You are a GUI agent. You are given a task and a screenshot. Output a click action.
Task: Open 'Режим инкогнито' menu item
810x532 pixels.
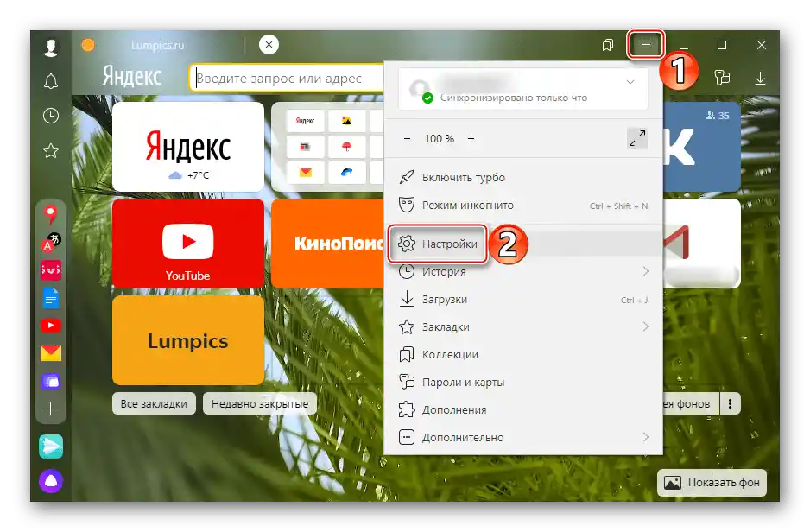[523, 205]
